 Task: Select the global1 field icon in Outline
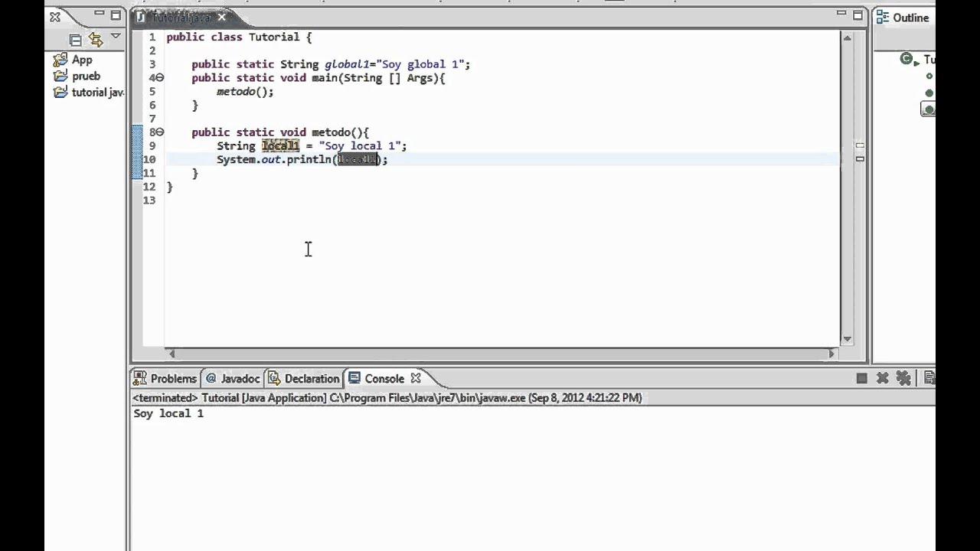[x=929, y=76]
